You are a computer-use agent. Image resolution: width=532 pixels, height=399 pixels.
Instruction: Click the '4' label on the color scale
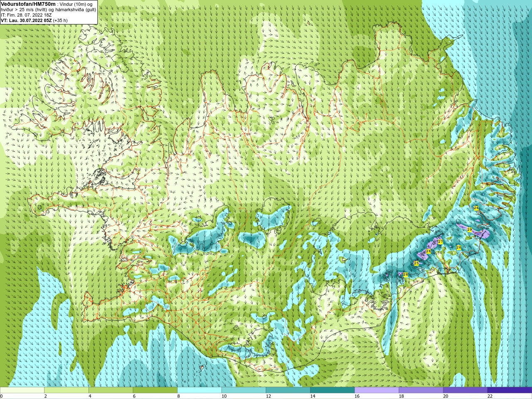click(x=90, y=396)
